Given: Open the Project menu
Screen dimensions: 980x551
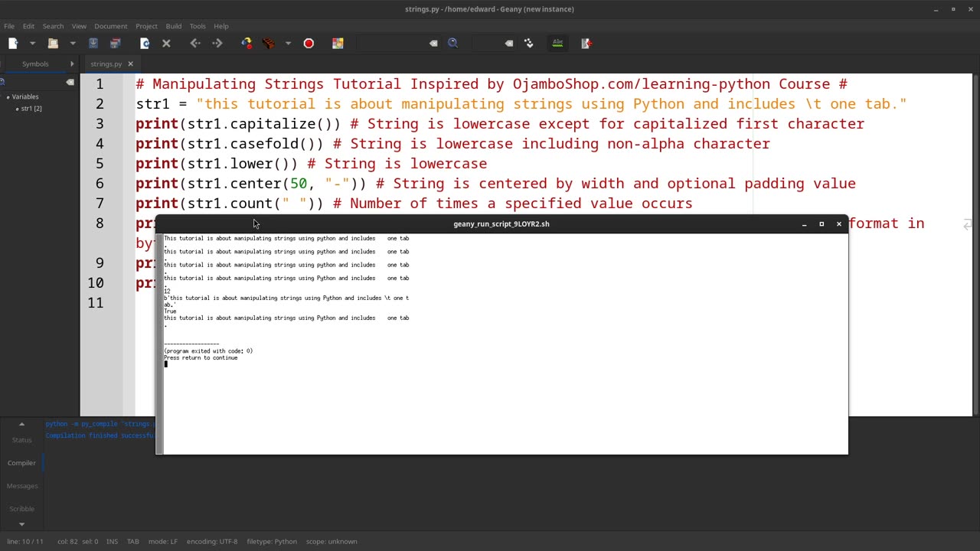Looking at the screenshot, I should 146,26.
